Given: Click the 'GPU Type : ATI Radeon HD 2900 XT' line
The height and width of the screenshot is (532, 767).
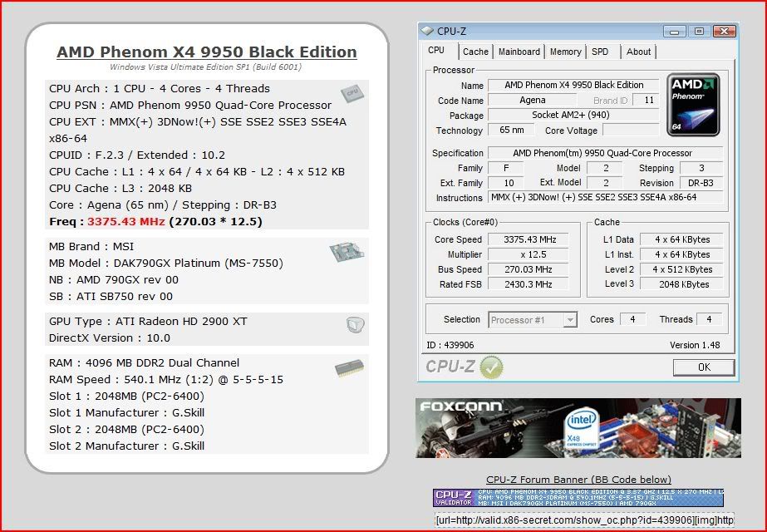Looking at the screenshot, I should click(x=148, y=322).
